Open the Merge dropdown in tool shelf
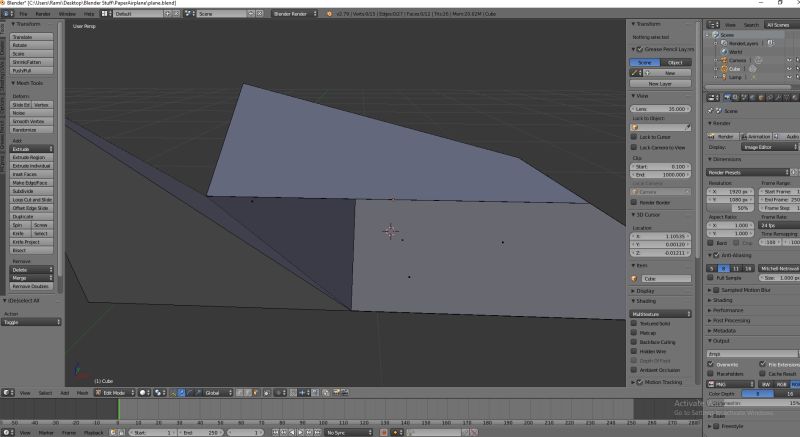The height and width of the screenshot is (437, 800). tap(32, 278)
